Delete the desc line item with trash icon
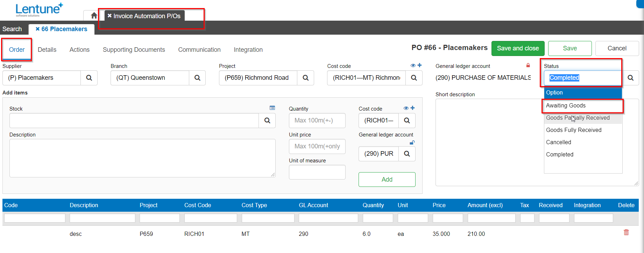 coord(626,232)
